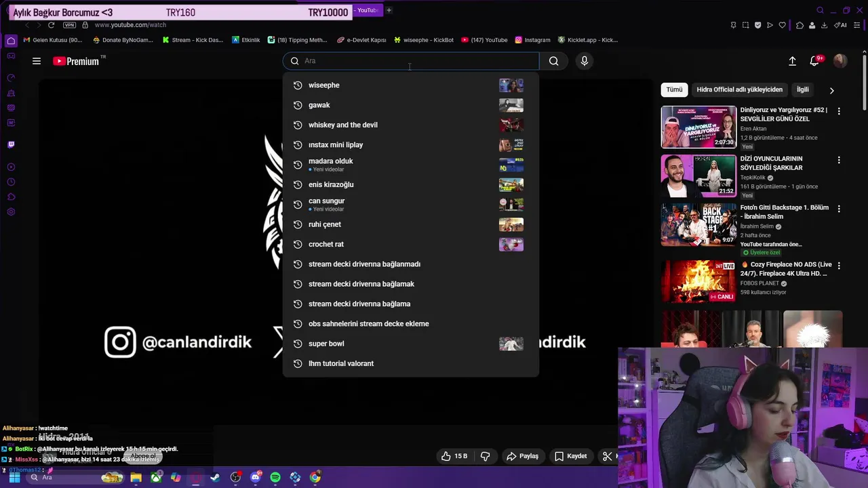Select 'madara olduk' search suggestion

coord(411,165)
